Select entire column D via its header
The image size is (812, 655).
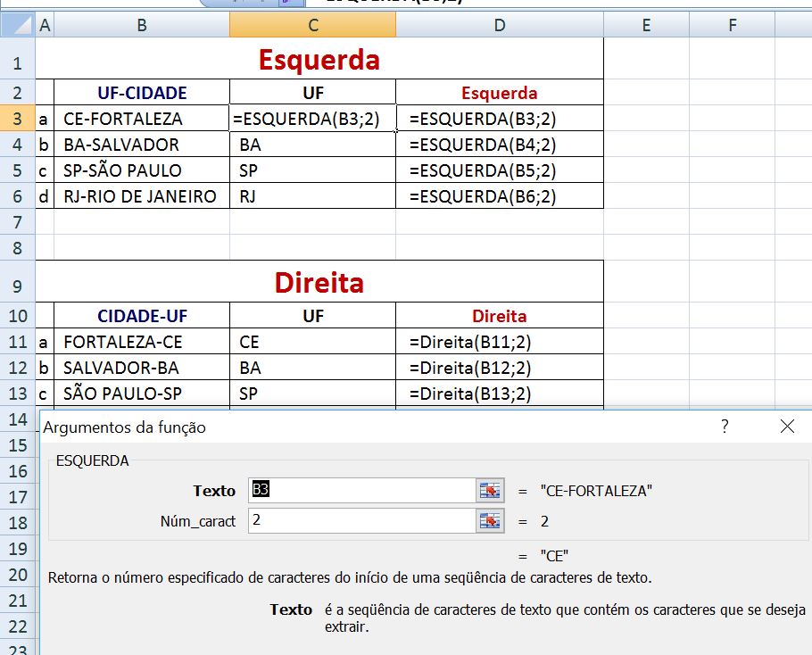pyautogui.click(x=499, y=24)
